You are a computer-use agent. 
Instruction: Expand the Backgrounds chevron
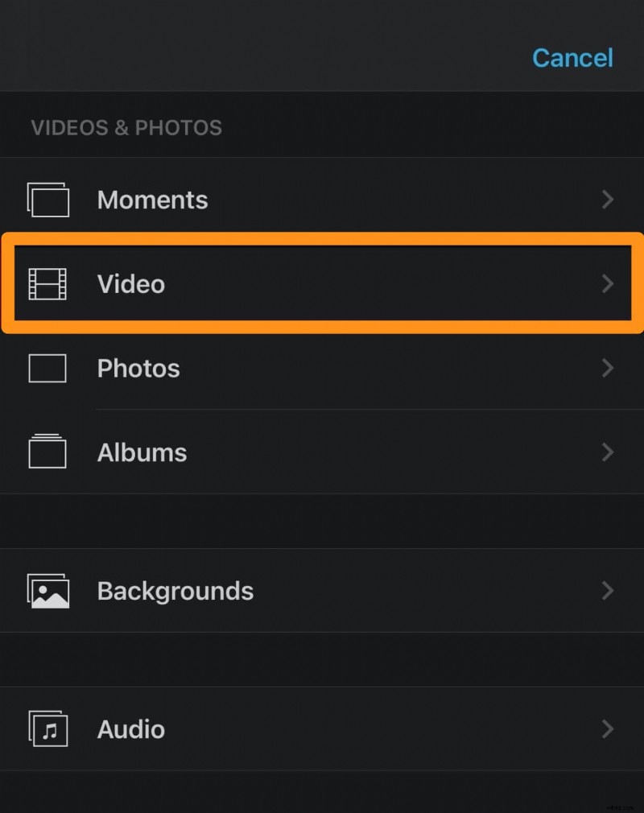608,591
